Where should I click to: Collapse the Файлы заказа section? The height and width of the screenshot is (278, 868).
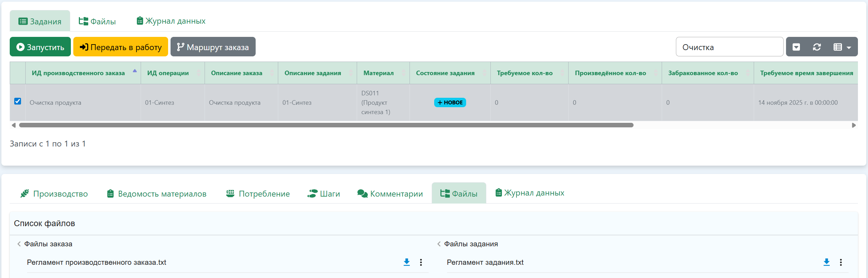click(x=19, y=244)
